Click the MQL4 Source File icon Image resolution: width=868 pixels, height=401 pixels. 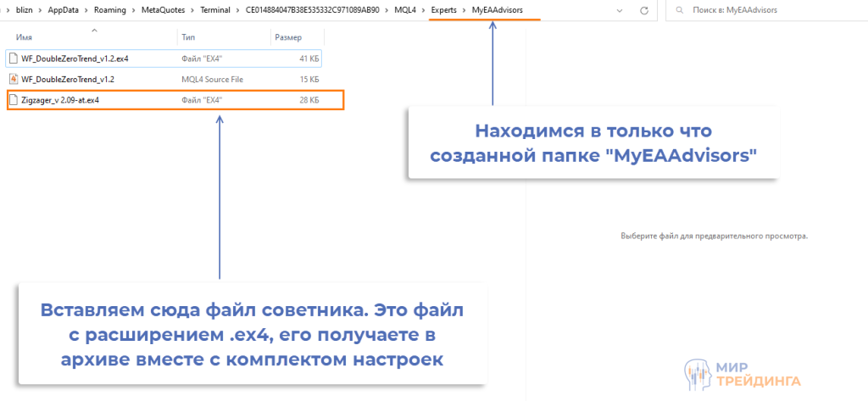click(x=13, y=79)
